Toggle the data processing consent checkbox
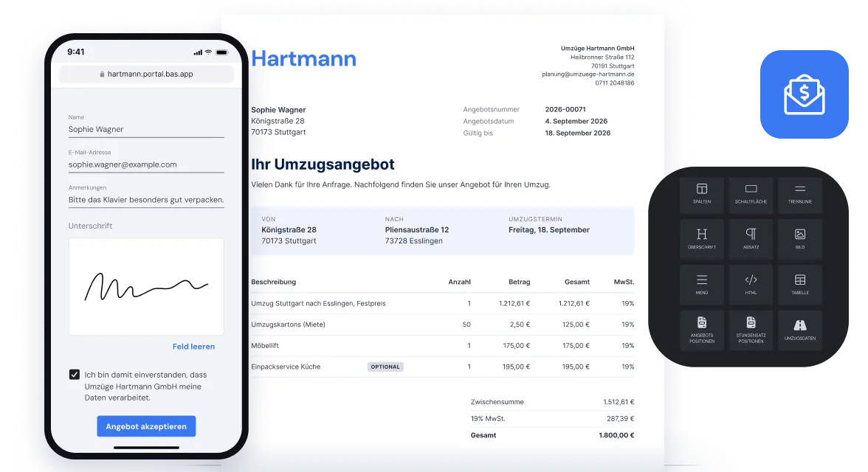This screenshot has width=868, height=472. [x=74, y=375]
